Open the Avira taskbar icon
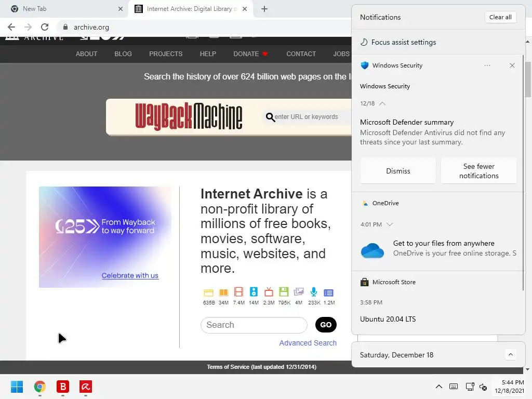532x399 pixels. tap(86, 387)
